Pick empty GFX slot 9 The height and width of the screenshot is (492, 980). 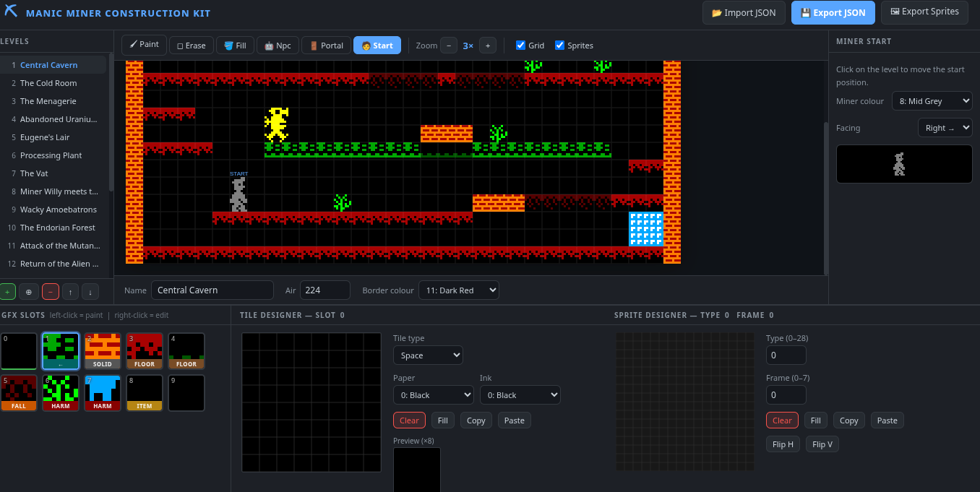point(186,393)
